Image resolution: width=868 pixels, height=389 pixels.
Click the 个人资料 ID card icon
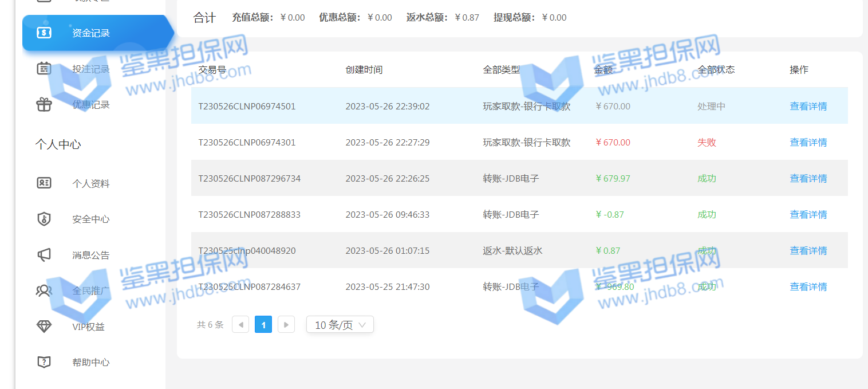point(44,183)
